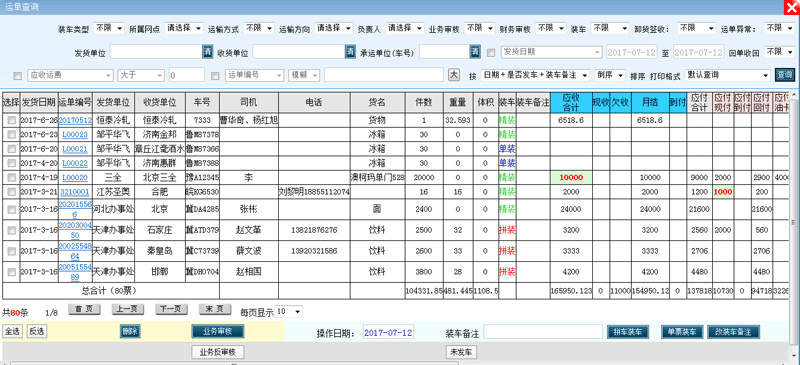Open the 大于 comparison dropdown
This screenshot has width=800, height=365.
tap(141, 75)
